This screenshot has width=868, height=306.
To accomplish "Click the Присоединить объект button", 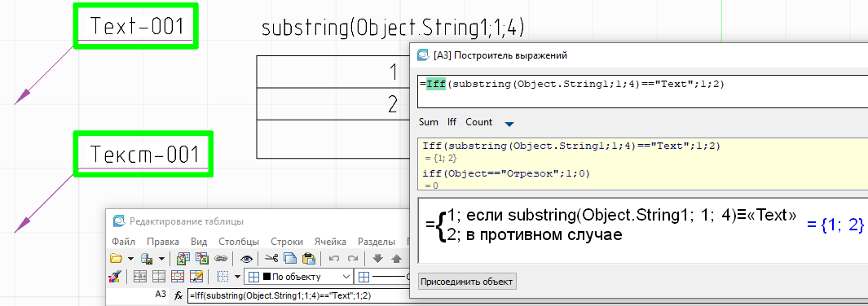I will [467, 281].
